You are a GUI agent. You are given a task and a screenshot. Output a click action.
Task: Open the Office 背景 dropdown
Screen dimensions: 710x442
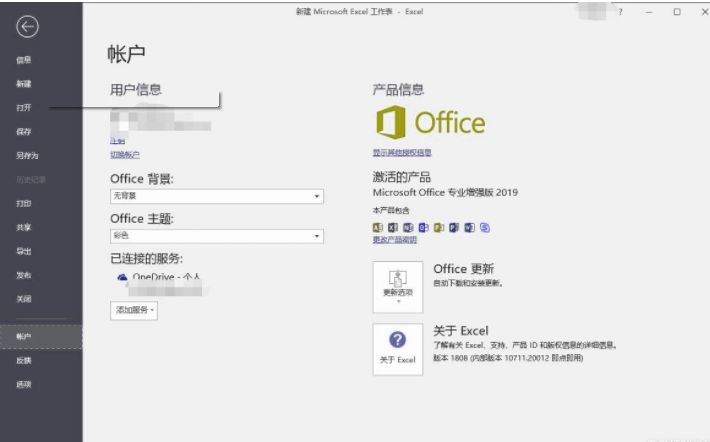217,196
